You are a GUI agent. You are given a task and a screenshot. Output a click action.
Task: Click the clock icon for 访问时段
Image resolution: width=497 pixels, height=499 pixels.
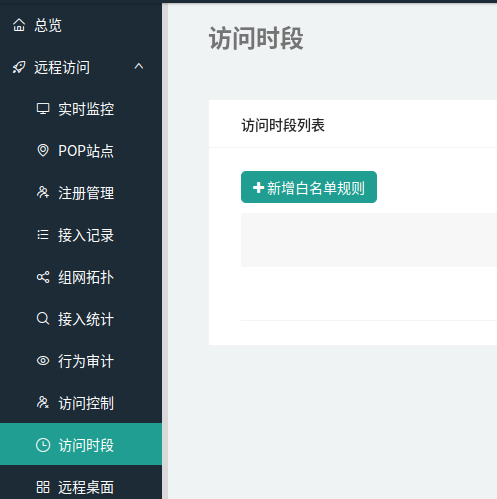click(43, 445)
